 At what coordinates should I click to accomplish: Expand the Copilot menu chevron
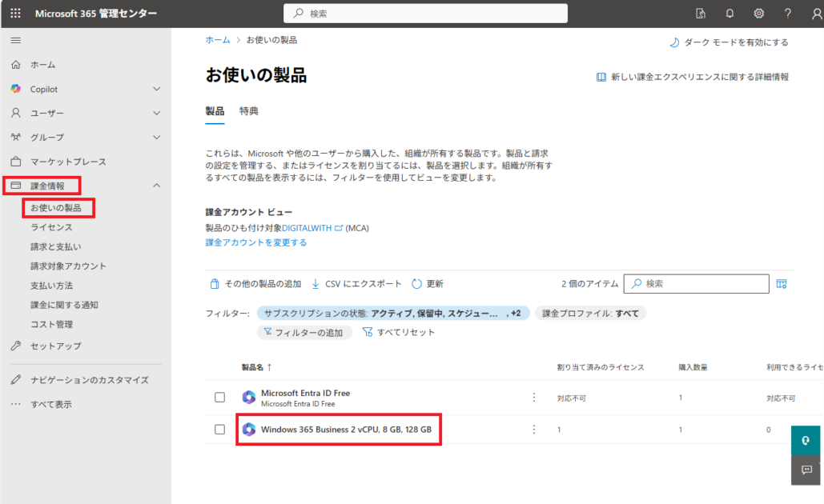click(x=157, y=89)
